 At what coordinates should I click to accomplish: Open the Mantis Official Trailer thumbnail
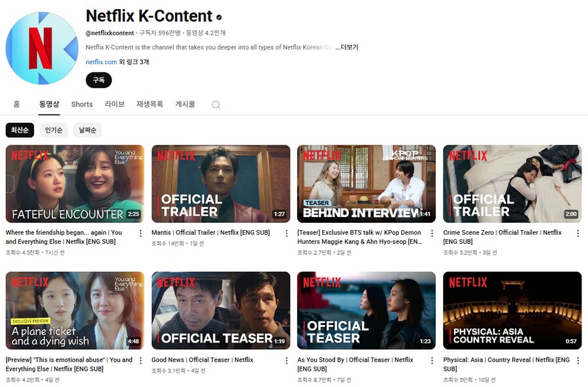[x=221, y=184]
